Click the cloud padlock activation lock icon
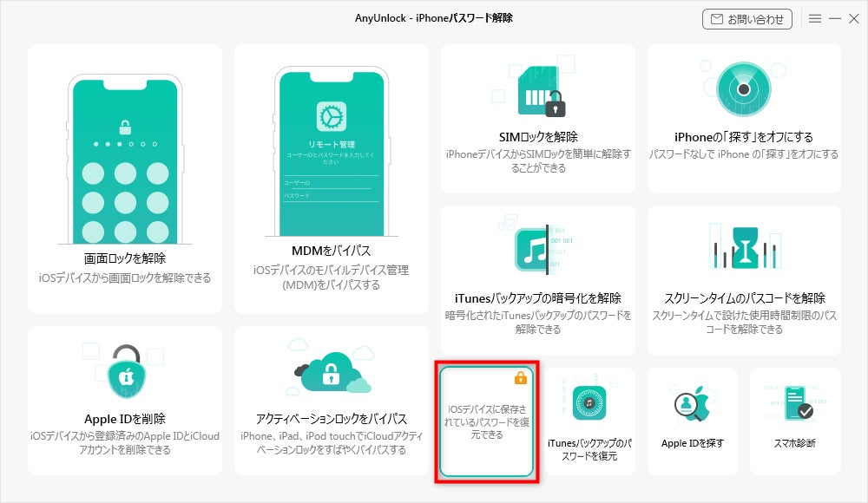The height and width of the screenshot is (503, 868). tap(331, 372)
